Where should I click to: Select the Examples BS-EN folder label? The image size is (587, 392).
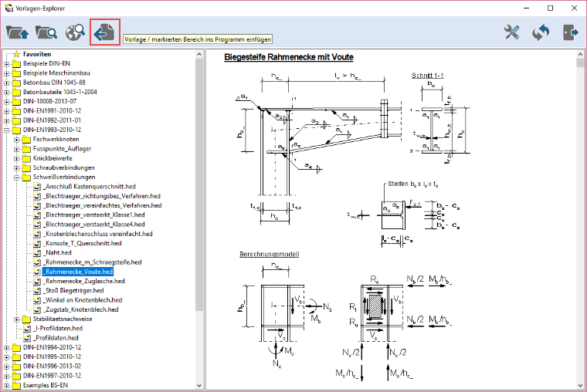point(46,385)
